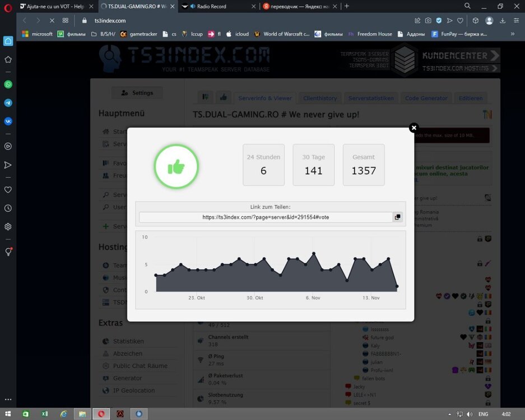Open Telegram in the Opera sidebar
Viewport: 525px width, 420px height.
click(x=8, y=103)
